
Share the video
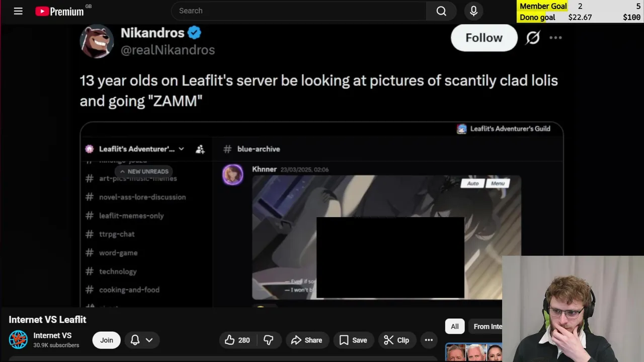point(307,340)
